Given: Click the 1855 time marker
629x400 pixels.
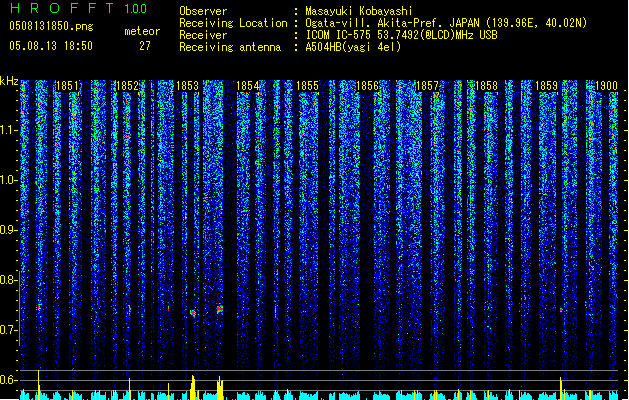Looking at the screenshot, I should tap(307, 85).
